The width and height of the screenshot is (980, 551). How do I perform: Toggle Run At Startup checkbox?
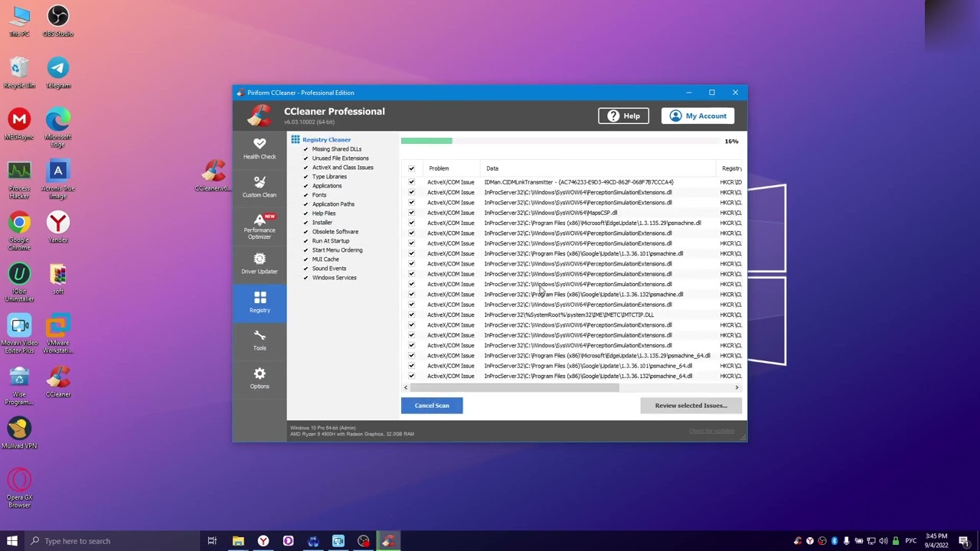coord(305,241)
